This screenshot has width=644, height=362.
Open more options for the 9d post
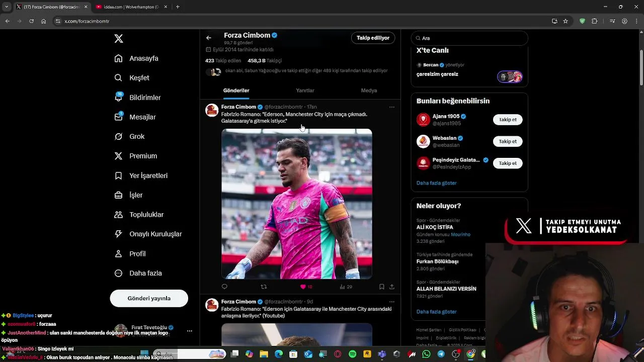click(392, 302)
